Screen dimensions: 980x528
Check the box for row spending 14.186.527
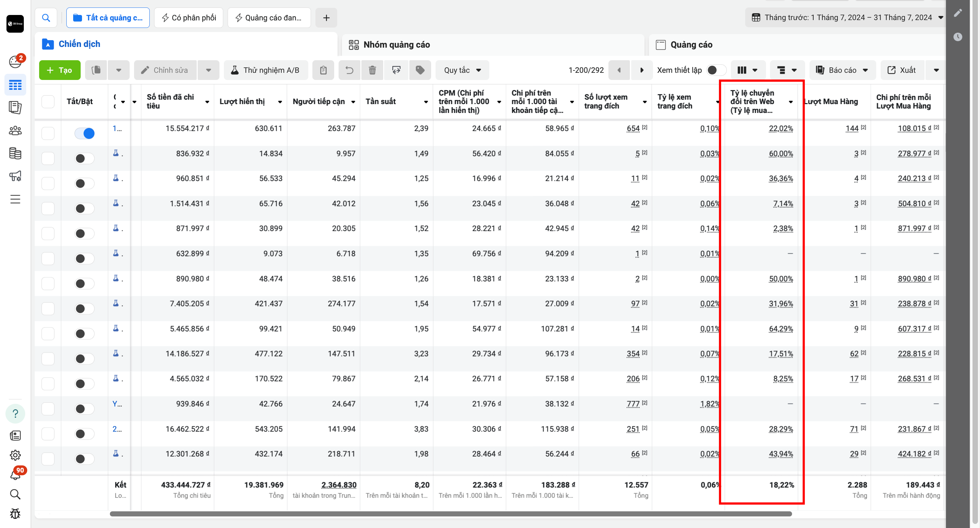[x=48, y=358]
